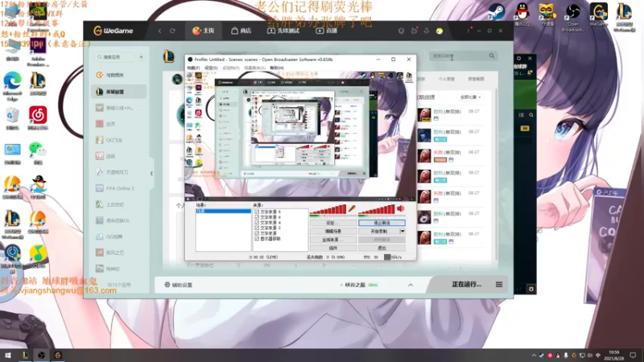The image size is (644, 362).
Task: Open the 场景集合 menu in OBS
Action: coord(254,68)
